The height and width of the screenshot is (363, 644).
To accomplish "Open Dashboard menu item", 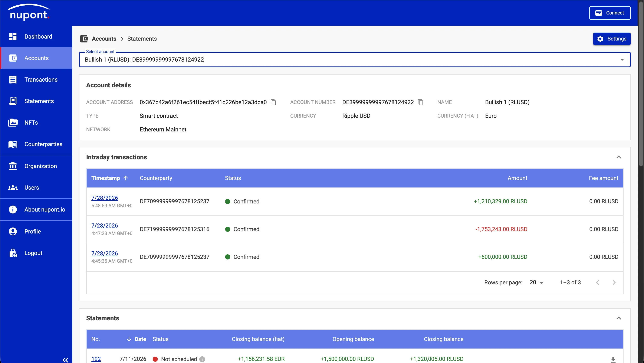I will click(36, 36).
